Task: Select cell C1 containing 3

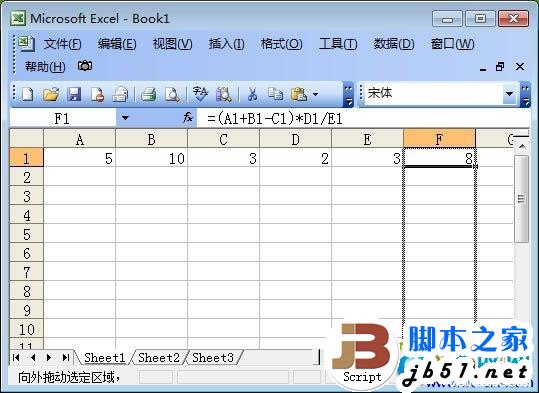Action: click(223, 158)
